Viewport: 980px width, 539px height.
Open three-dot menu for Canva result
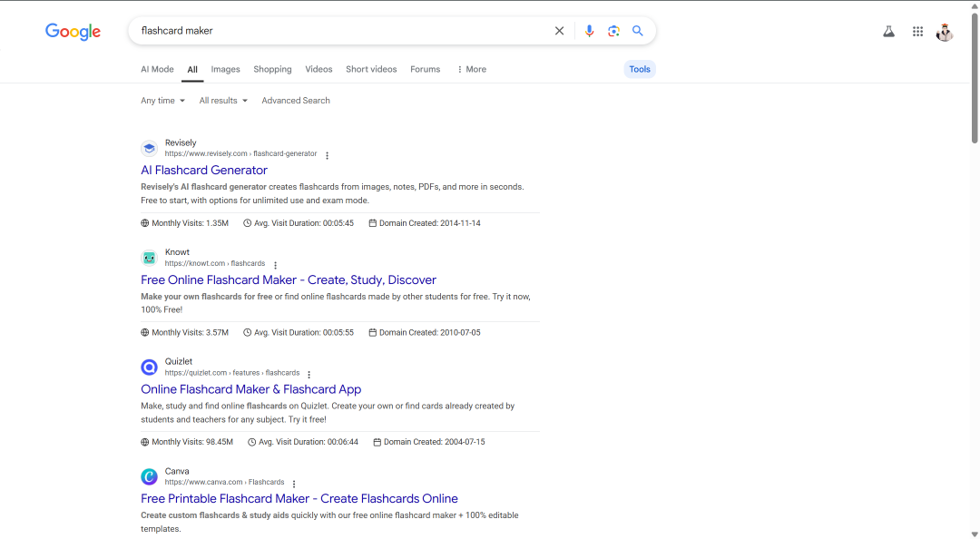[294, 484]
